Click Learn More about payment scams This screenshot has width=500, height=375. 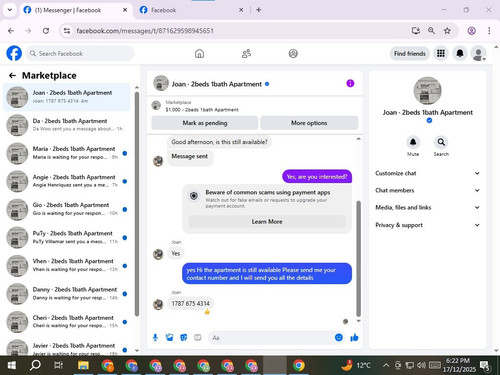click(267, 222)
